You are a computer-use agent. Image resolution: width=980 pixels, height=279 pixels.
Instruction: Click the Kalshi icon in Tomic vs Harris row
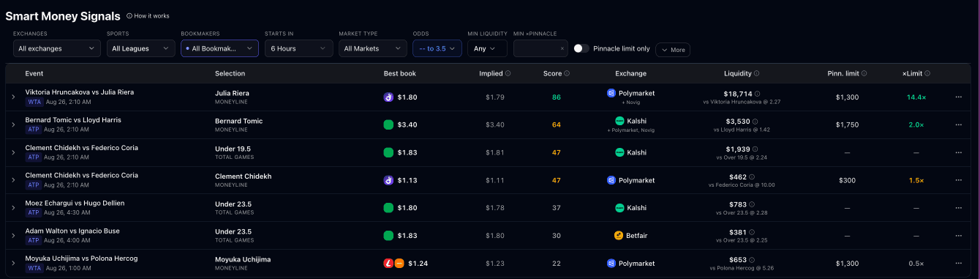[619, 121]
